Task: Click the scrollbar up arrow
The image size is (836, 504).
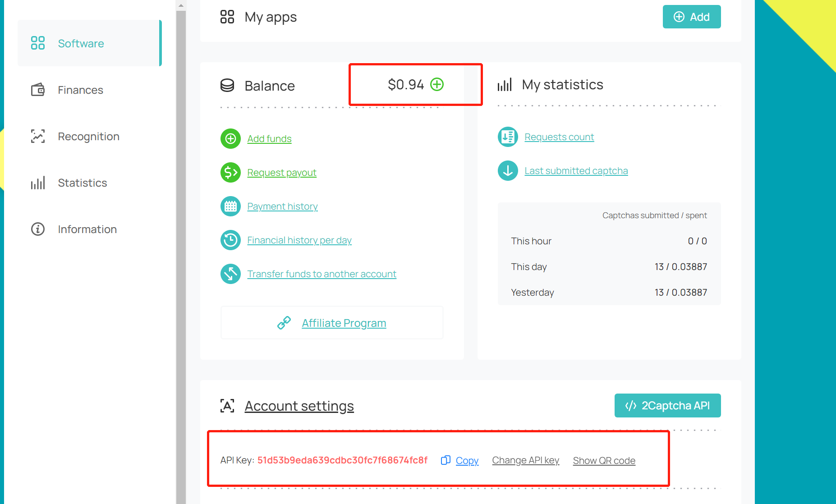Action: coord(181,5)
